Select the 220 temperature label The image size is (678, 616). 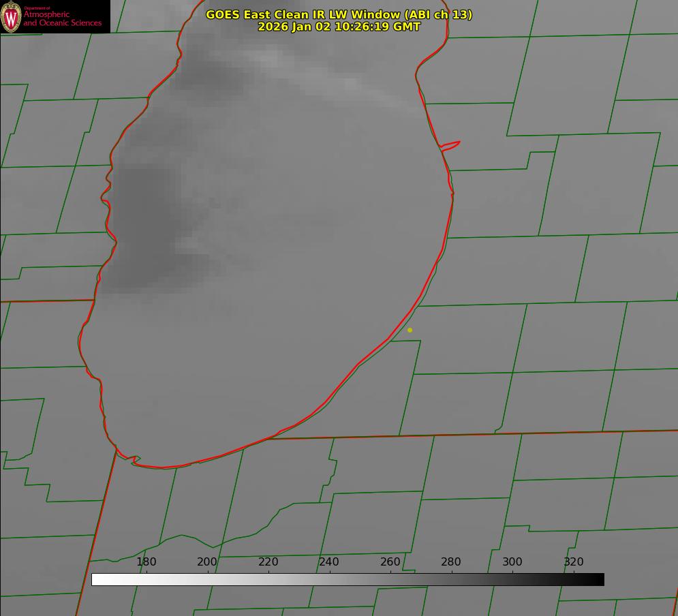[x=268, y=562]
